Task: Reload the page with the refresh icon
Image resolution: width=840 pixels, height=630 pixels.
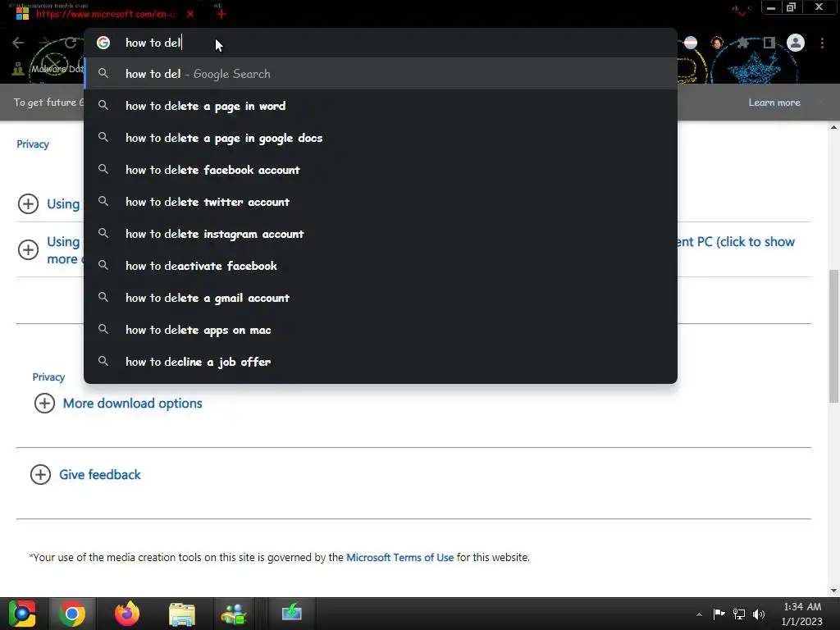Action: pyautogui.click(x=71, y=43)
